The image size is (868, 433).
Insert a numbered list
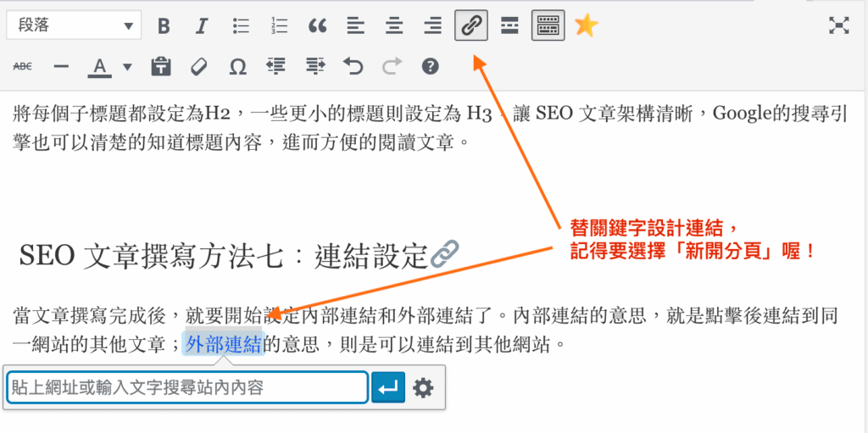coord(279,26)
